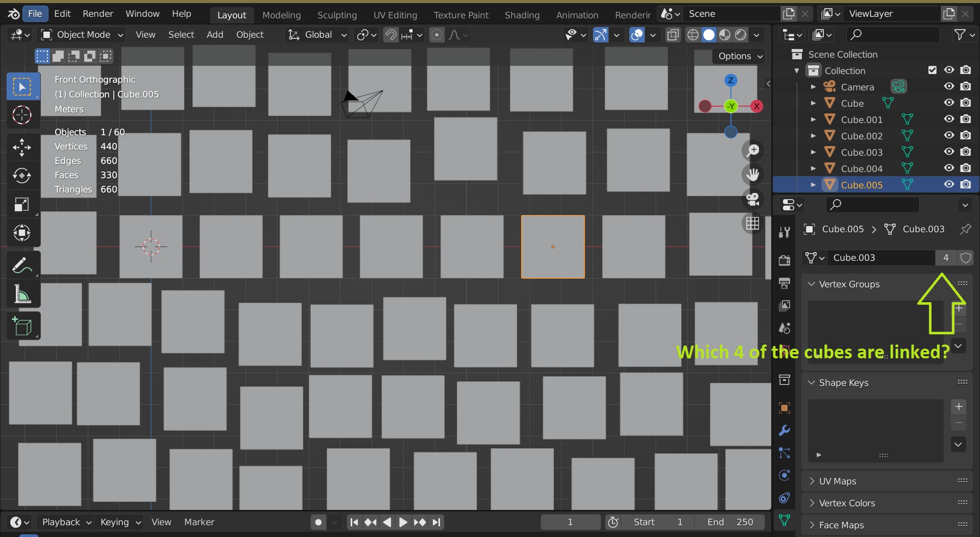980x537 pixels.
Task: Toggle camera view icon in viewport
Action: 753,199
